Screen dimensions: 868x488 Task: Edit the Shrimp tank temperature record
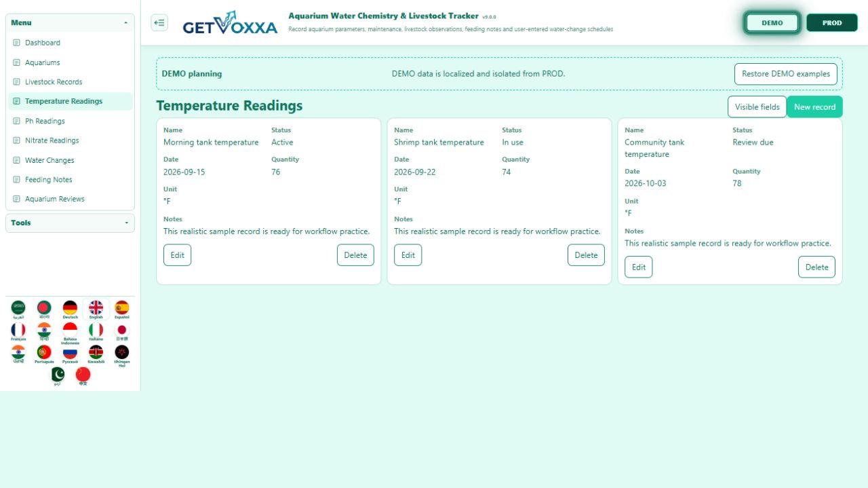pos(408,255)
